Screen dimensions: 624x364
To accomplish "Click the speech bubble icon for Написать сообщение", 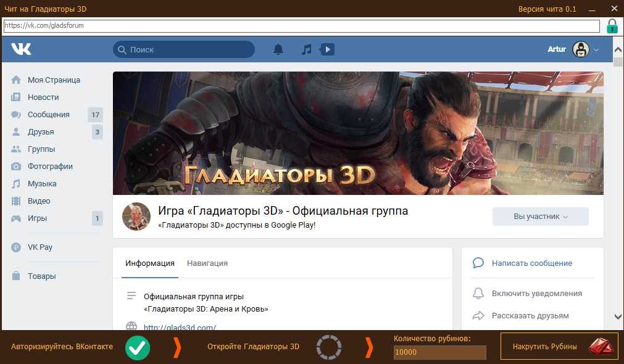I will click(478, 263).
